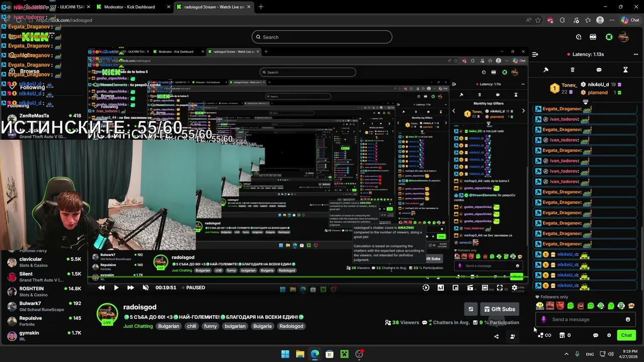
Task: Click the chat bubble icon beside the settings gear
Action: (x=596, y=335)
